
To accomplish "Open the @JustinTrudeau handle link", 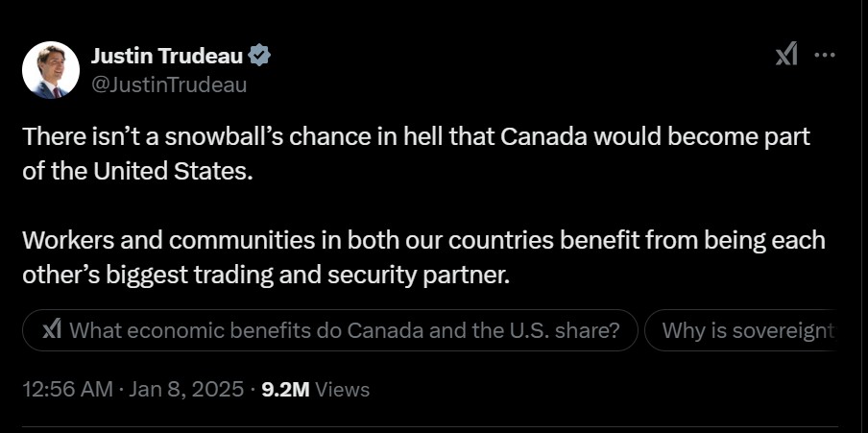I will tap(169, 84).
